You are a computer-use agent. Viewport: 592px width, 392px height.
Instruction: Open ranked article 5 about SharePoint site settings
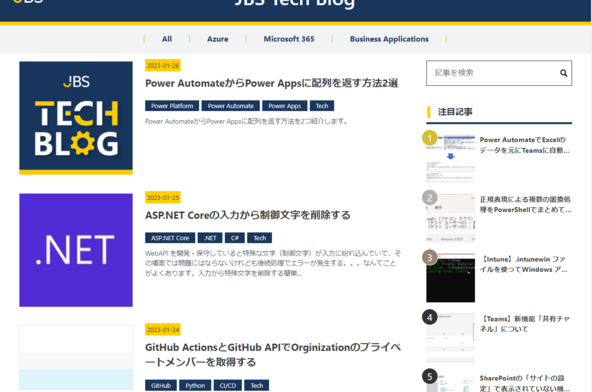point(524,383)
